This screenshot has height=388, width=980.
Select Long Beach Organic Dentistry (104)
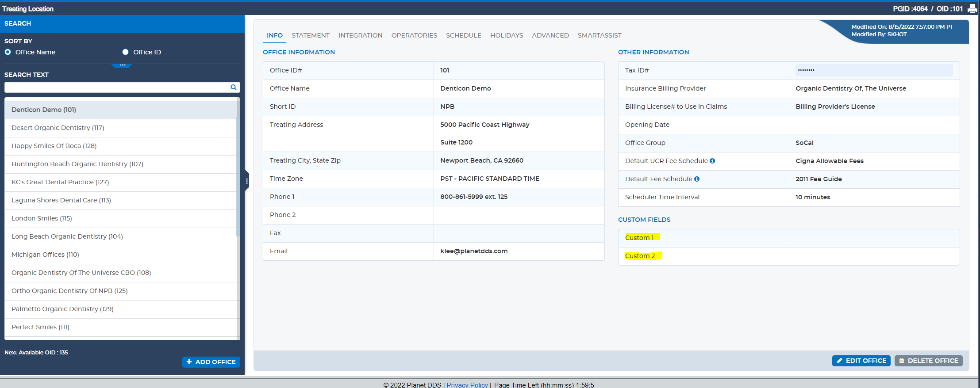click(x=120, y=236)
